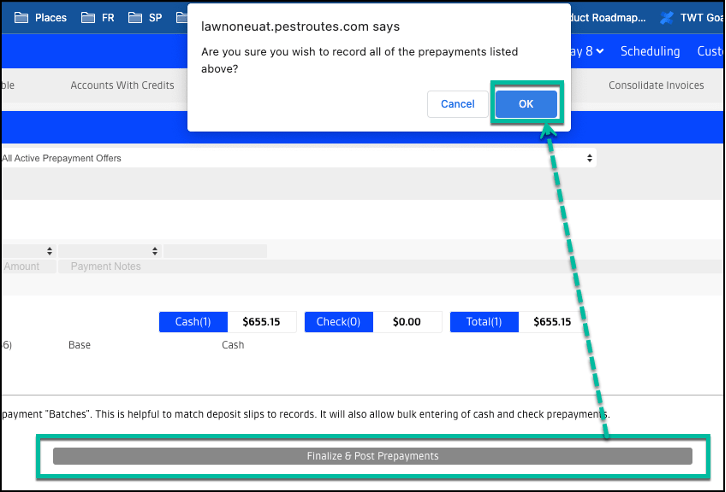
Task: Expand the All Active Prepayment Offers dropdown
Action: [x=298, y=158]
